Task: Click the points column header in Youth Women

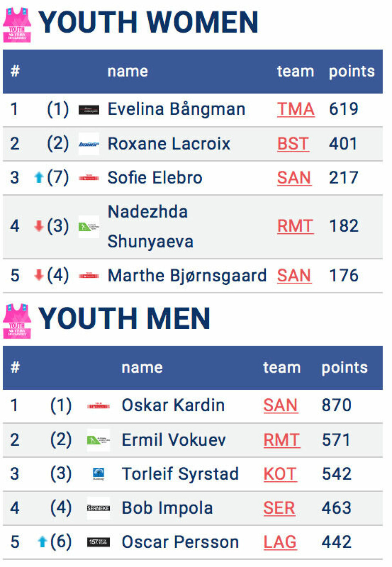Action: click(352, 71)
